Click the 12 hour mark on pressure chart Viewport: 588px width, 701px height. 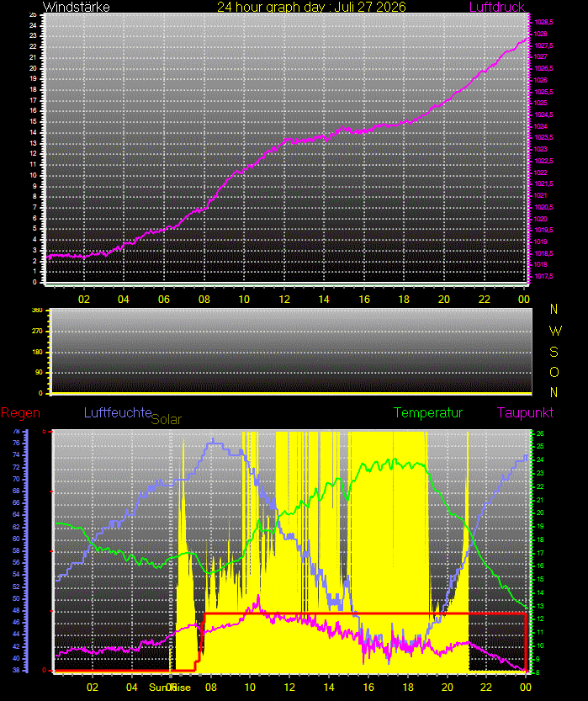pyautogui.click(x=284, y=299)
